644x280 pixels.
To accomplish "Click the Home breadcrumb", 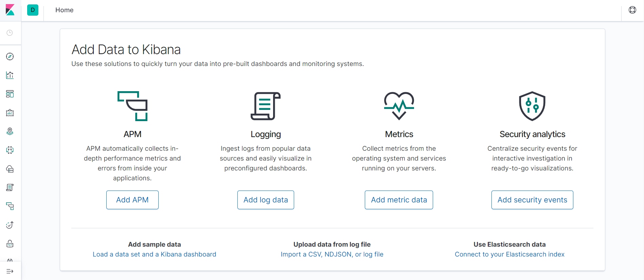I will [x=65, y=10].
